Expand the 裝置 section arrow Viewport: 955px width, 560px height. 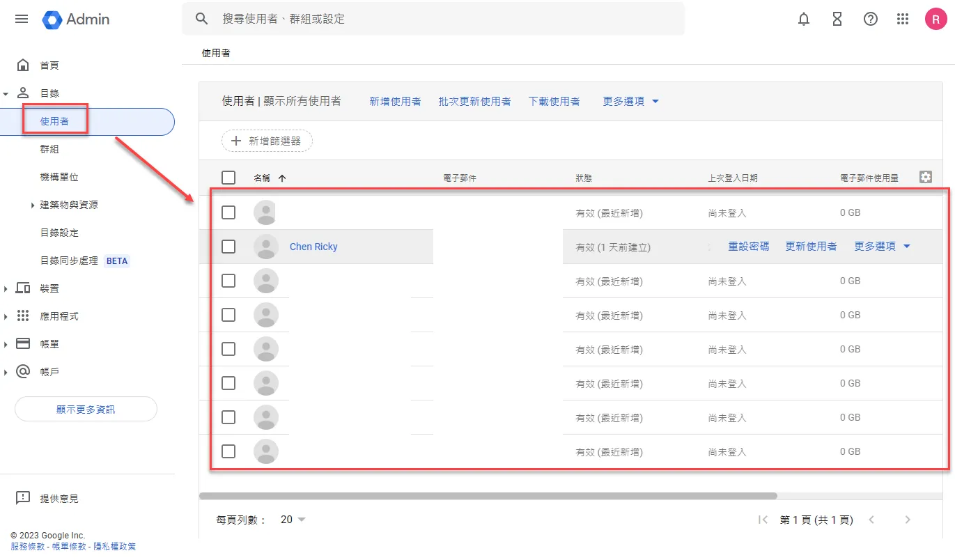point(6,288)
